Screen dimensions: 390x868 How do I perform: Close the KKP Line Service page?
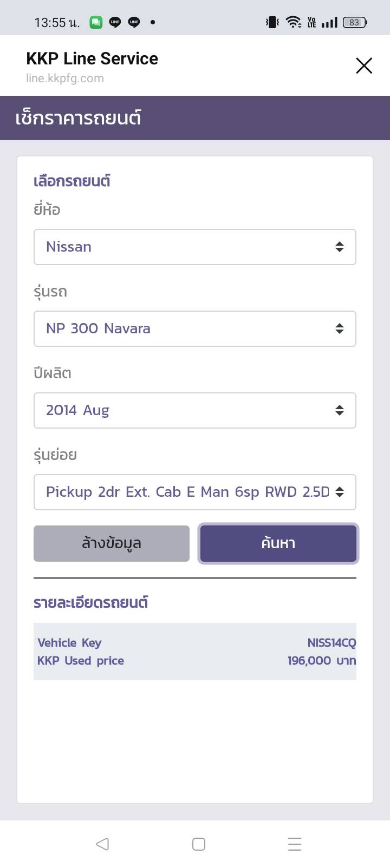(364, 65)
